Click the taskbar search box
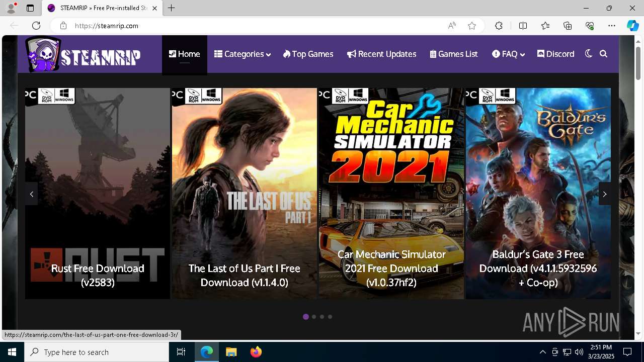 tap(97, 352)
